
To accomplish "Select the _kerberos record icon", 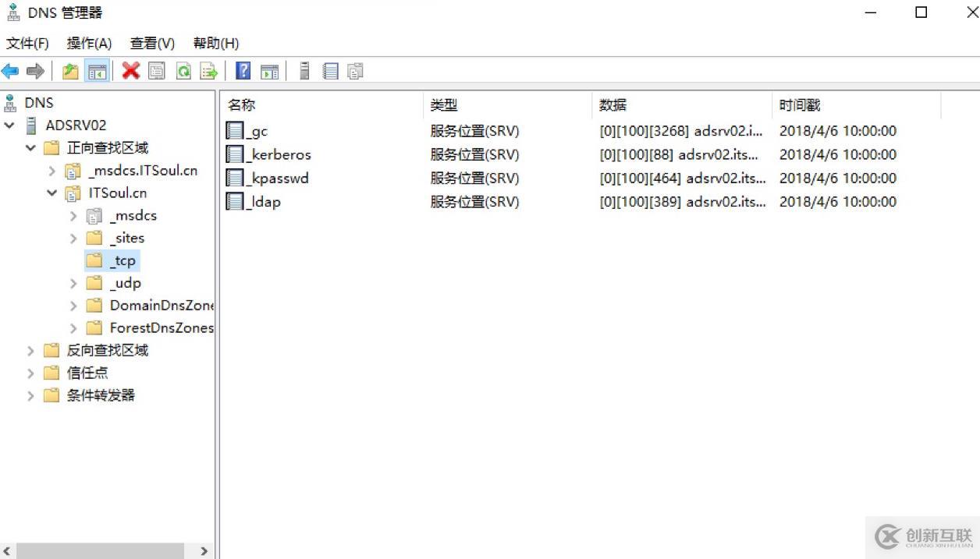I will coord(235,154).
